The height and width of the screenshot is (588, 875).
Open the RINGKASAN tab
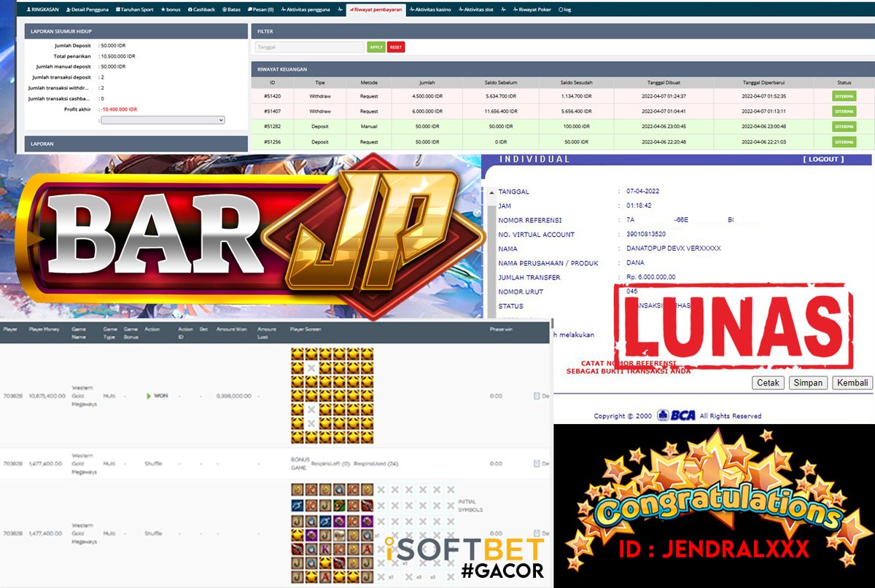pyautogui.click(x=42, y=9)
